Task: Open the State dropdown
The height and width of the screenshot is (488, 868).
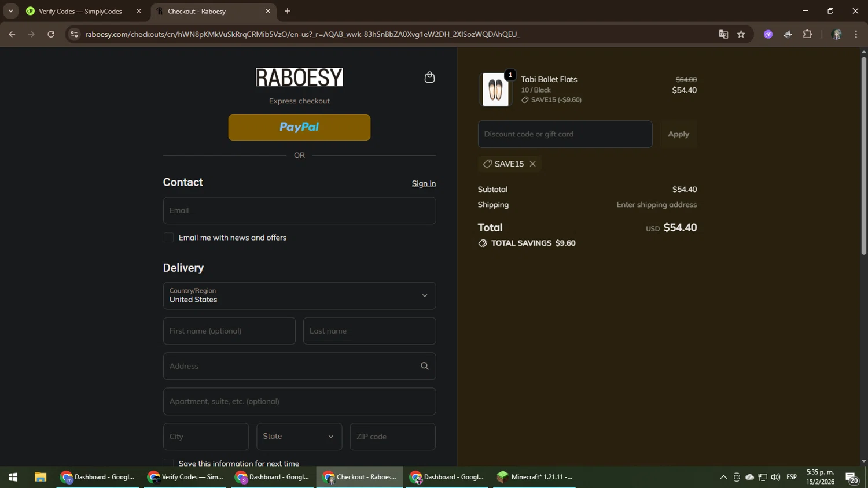Action: tap(299, 437)
